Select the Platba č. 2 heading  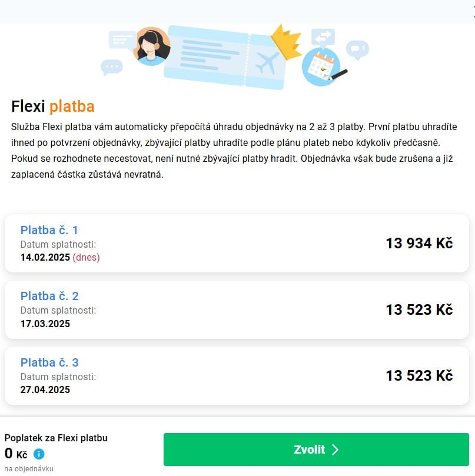(49, 296)
